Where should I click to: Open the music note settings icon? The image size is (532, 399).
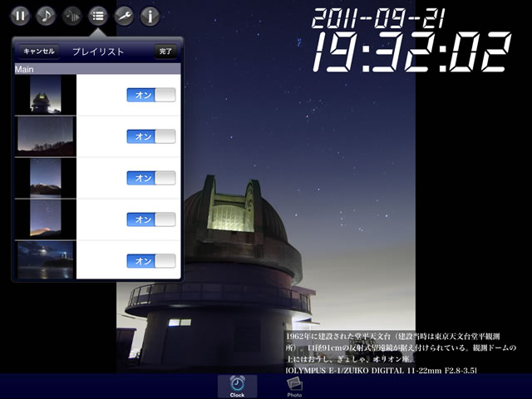[46, 16]
